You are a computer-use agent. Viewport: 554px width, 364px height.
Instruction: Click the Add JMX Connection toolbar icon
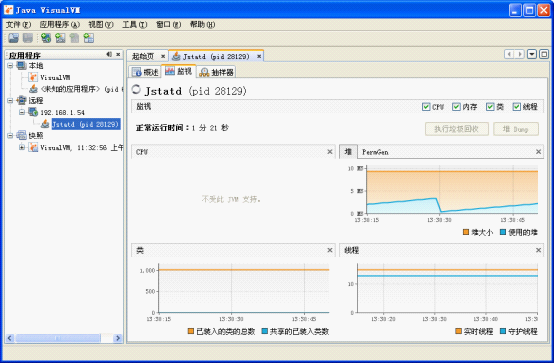click(60, 38)
